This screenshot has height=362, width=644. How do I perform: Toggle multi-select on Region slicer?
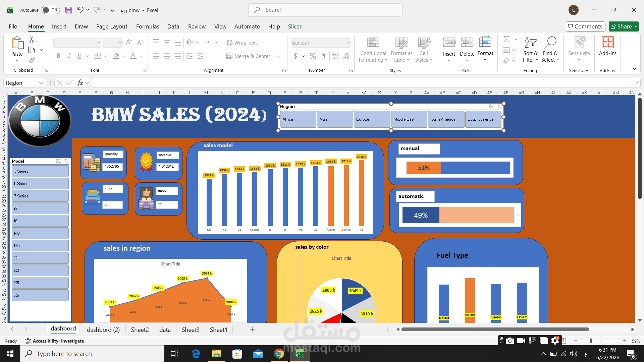tap(491, 106)
